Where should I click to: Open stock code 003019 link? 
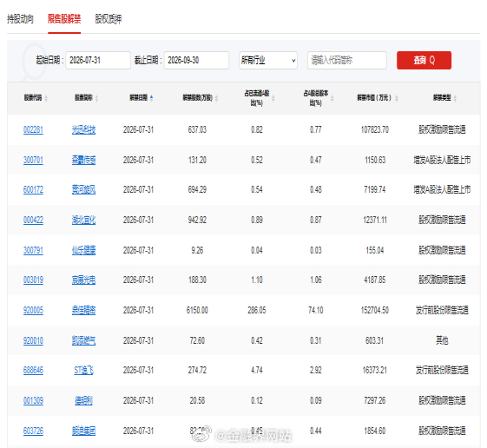click(33, 280)
